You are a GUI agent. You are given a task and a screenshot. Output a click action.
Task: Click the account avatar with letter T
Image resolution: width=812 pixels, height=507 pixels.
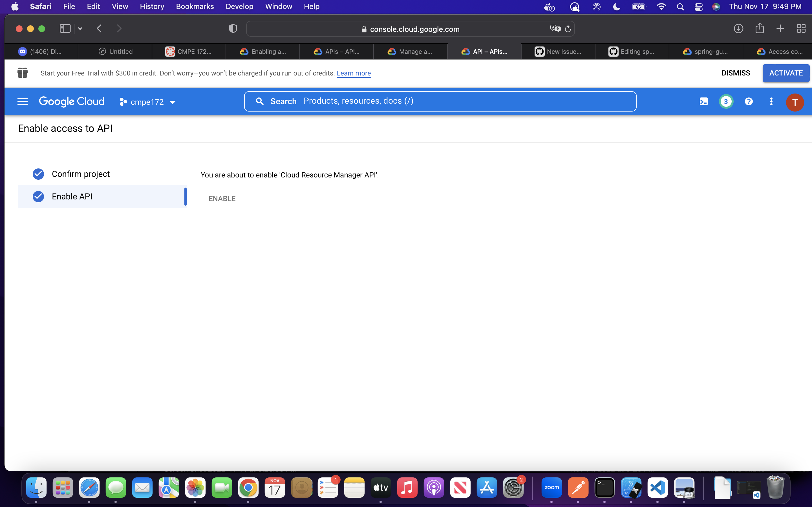pos(795,102)
